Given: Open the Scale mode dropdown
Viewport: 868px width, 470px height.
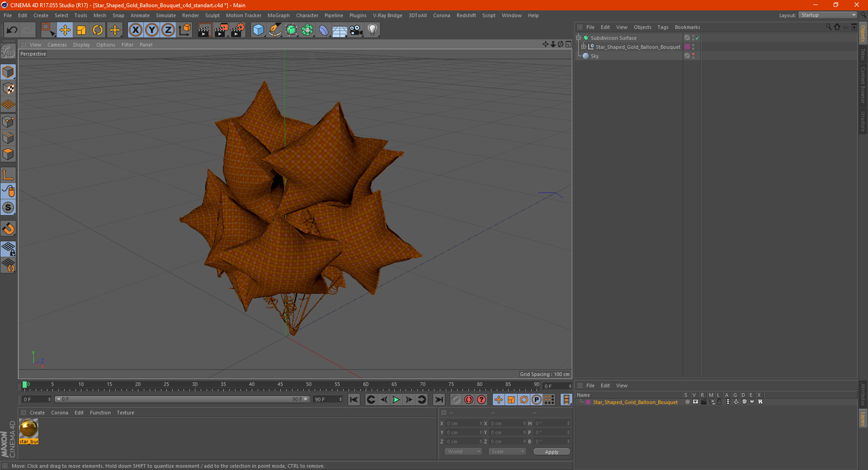Looking at the screenshot, I should [x=507, y=451].
